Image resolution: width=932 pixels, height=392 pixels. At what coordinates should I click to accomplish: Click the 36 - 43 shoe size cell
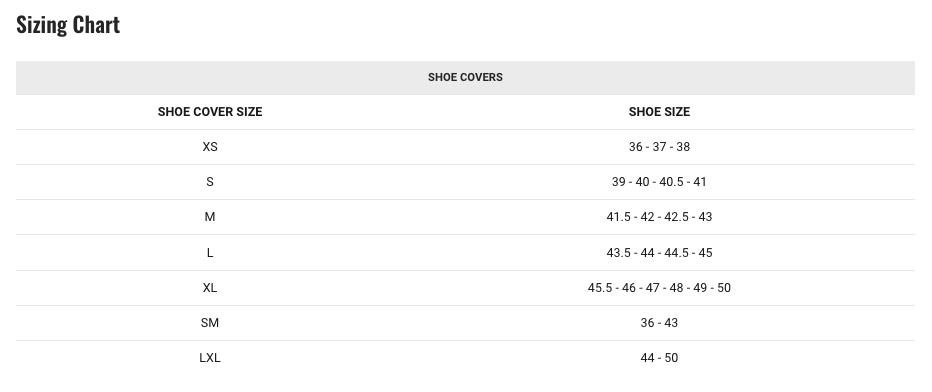[x=659, y=323]
